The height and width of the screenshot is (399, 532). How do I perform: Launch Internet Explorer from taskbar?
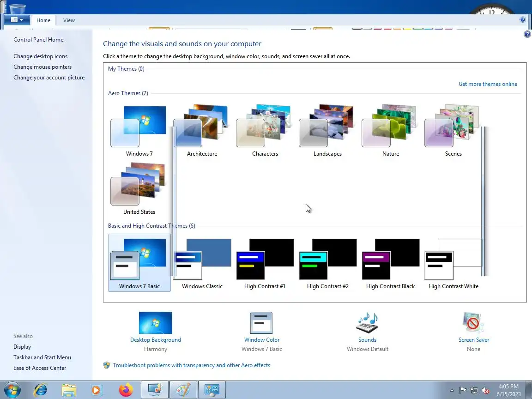click(x=40, y=390)
